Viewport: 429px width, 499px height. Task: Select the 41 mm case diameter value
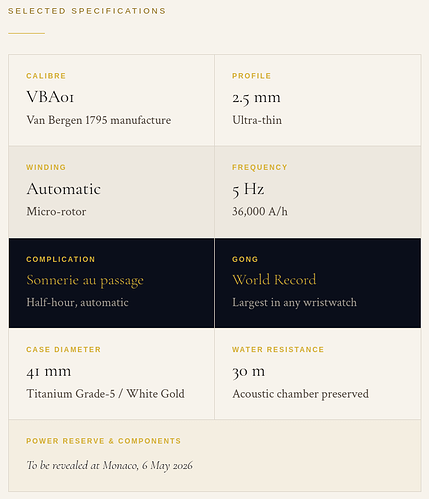(x=49, y=371)
